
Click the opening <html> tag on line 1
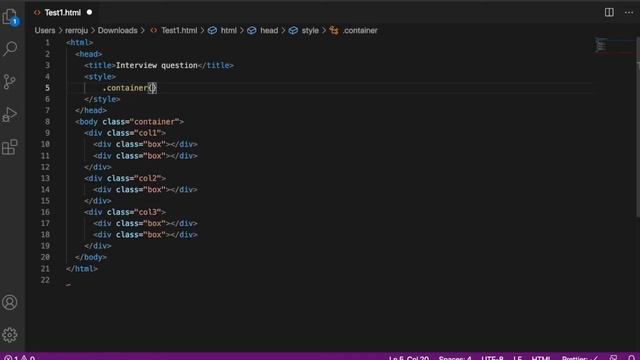click(80, 42)
